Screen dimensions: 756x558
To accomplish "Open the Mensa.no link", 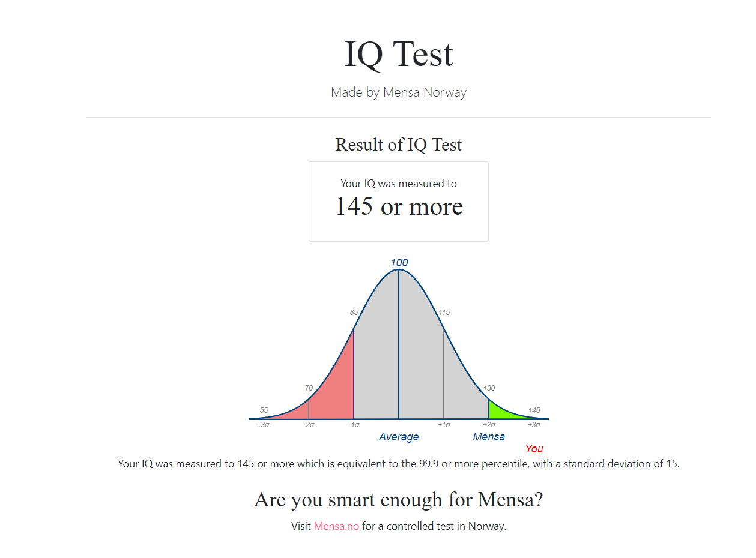I will point(336,526).
